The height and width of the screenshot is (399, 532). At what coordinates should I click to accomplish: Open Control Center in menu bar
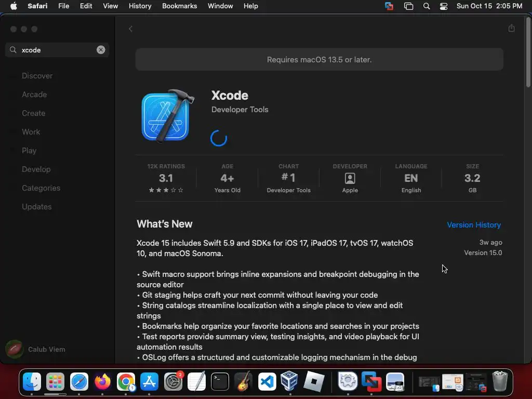tap(444, 6)
